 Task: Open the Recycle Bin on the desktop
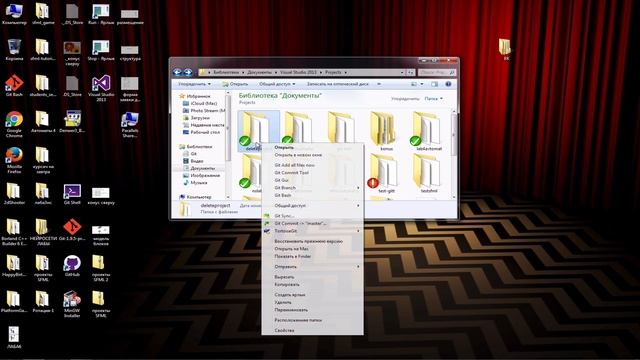[x=14, y=50]
